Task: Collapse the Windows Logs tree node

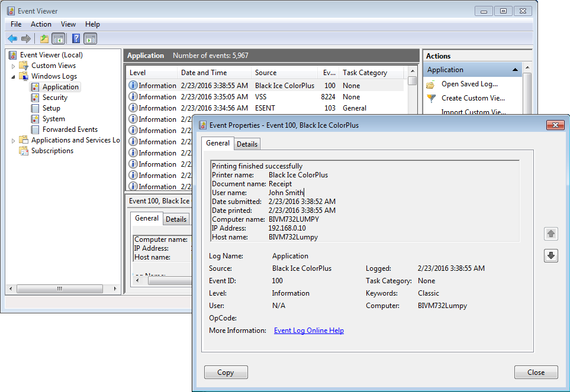Action: (x=14, y=76)
